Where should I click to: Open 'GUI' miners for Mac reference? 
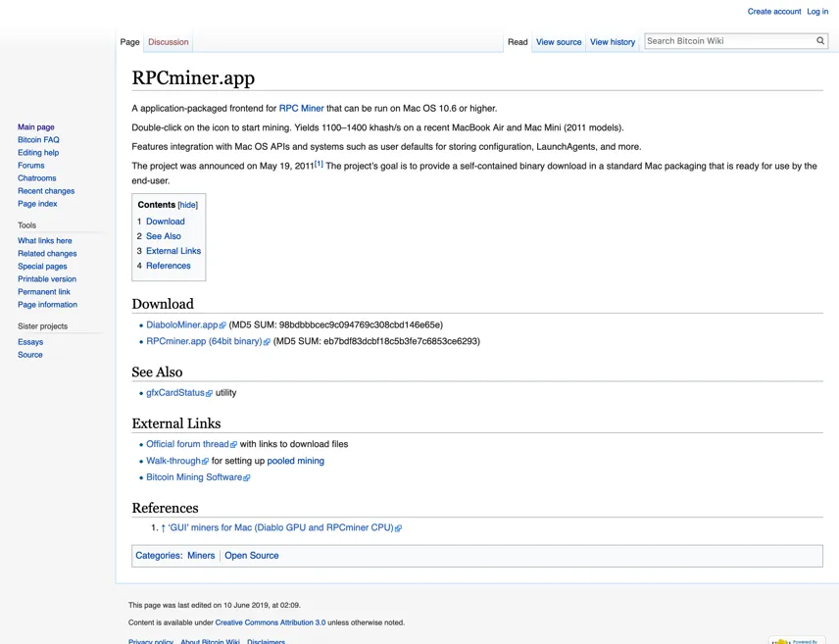click(x=284, y=527)
